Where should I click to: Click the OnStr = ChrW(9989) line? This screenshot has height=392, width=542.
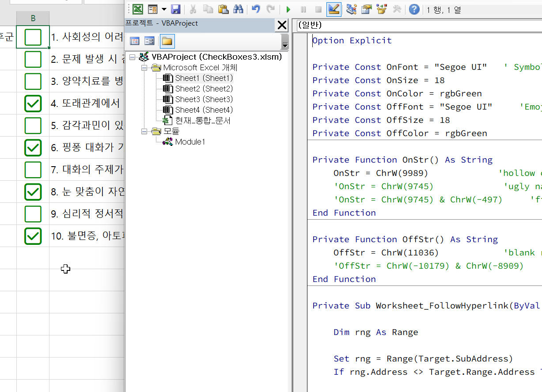[381, 173]
